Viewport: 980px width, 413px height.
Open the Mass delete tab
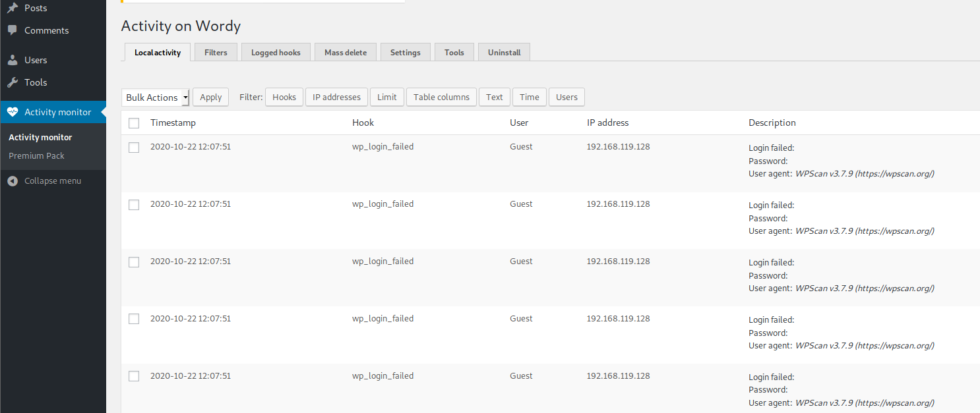click(x=346, y=53)
